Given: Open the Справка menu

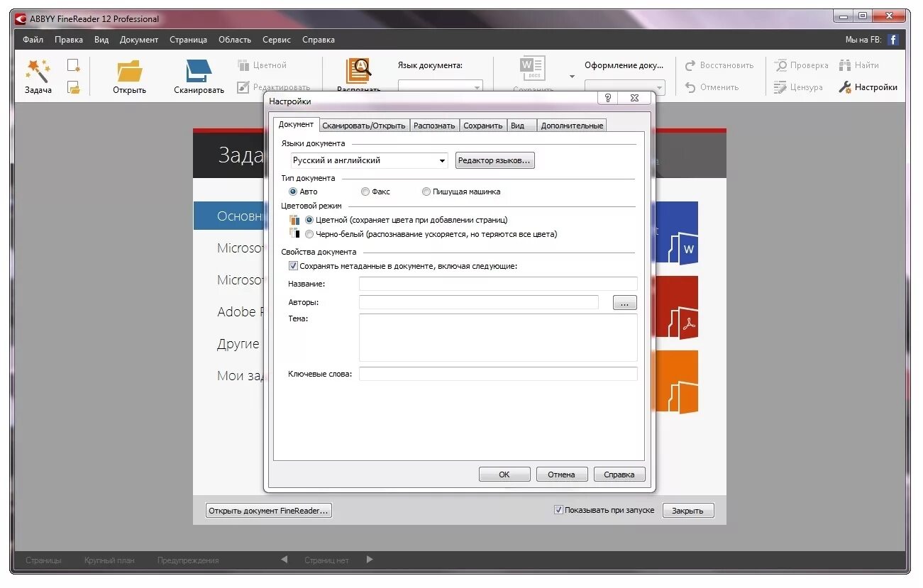Looking at the screenshot, I should coord(319,40).
